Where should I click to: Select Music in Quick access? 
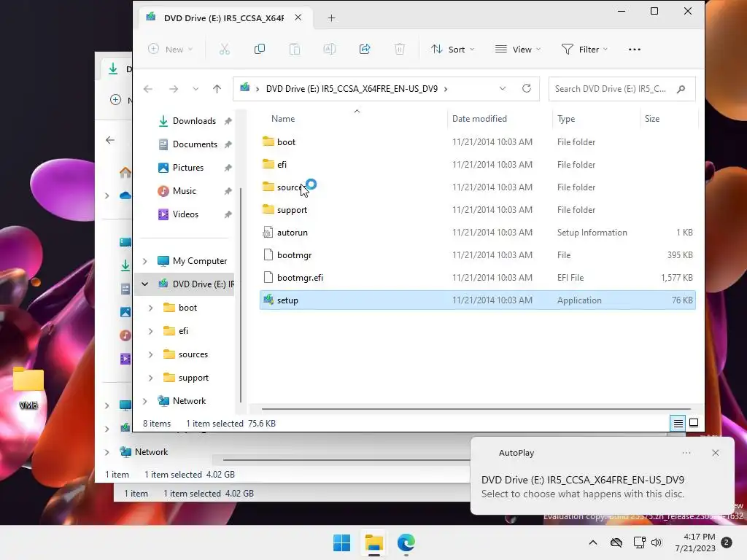pyautogui.click(x=184, y=191)
